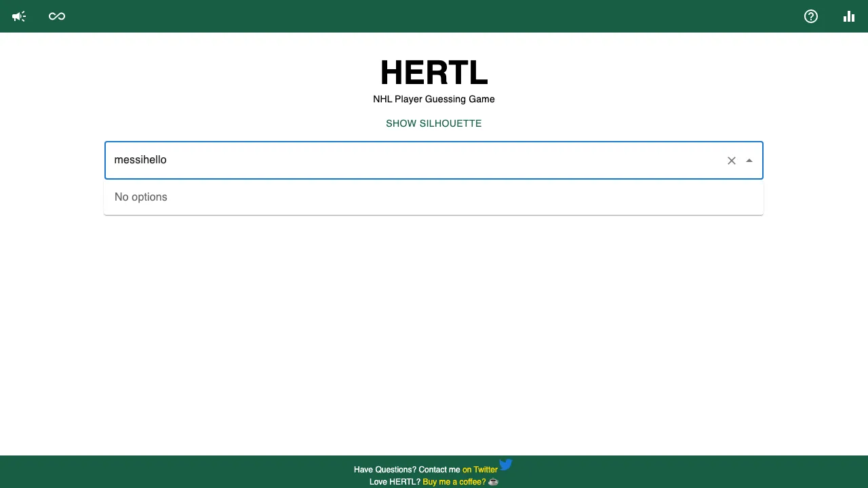Image resolution: width=868 pixels, height=488 pixels.
Task: Click the megaphone announcements icon
Action: [x=19, y=16]
